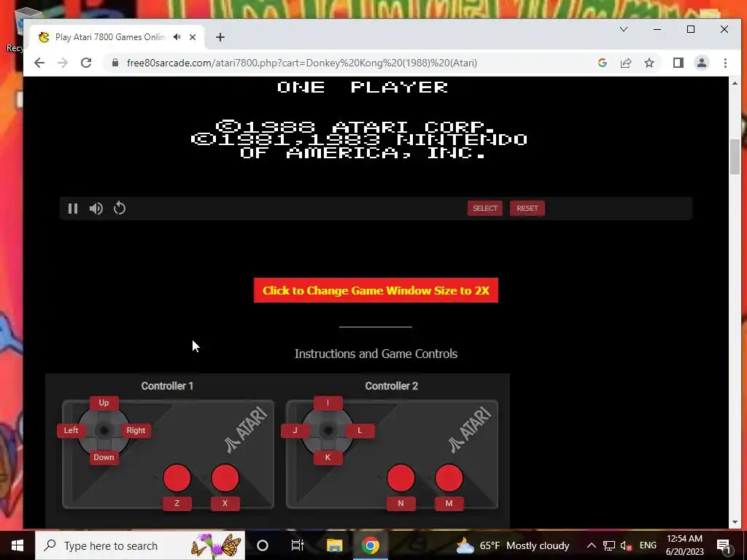Click to Change Game Window Size to 2X

click(376, 290)
